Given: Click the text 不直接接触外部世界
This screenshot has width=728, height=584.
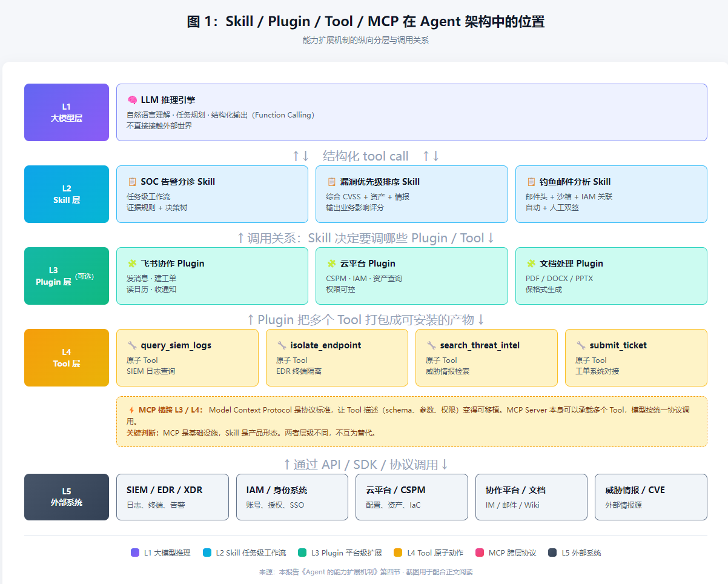Looking at the screenshot, I should [x=159, y=126].
